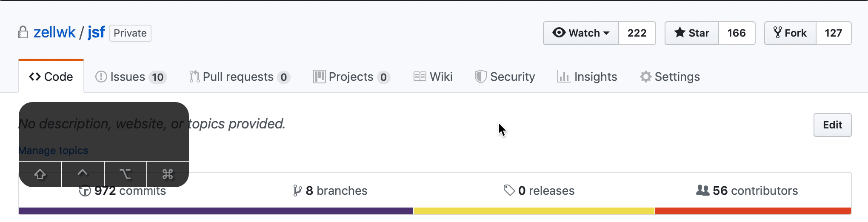Click the Control key caret icon
Image resolution: width=868 pixels, height=222 pixels.
coord(83,174)
